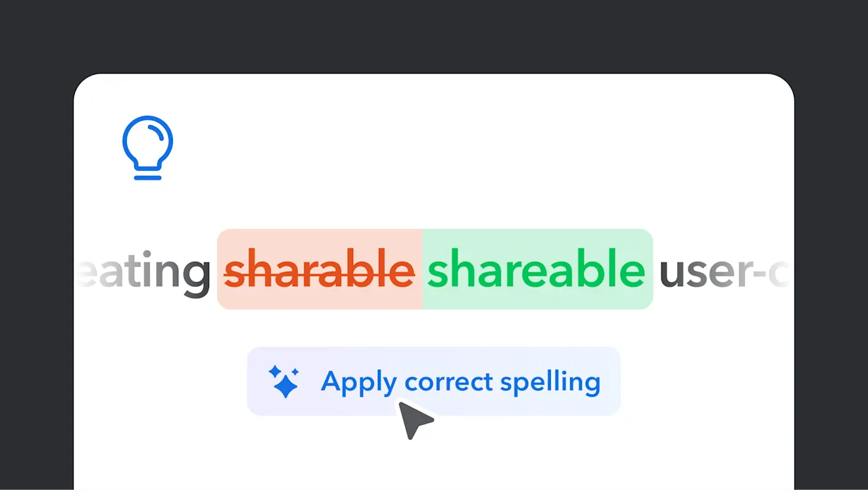The height and width of the screenshot is (490, 868).
Task: Click the large four-point sparkle star
Action: click(286, 386)
